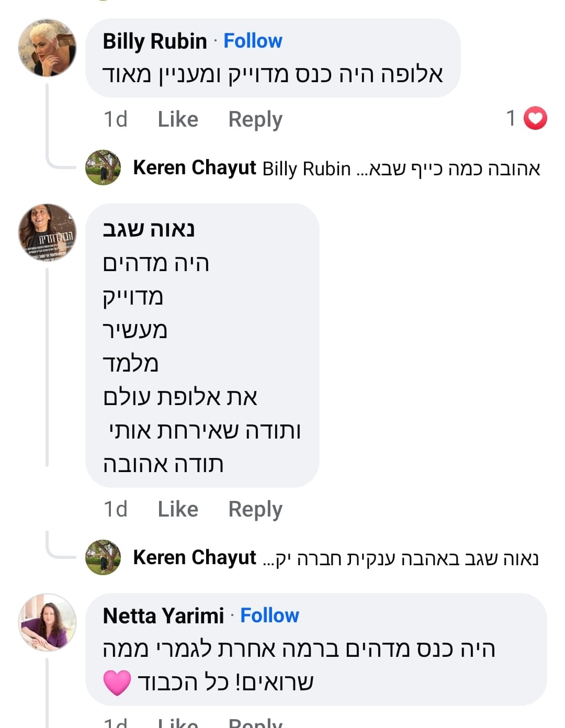Reply to Billy Rubin's comment
Screen dimensions: 565x728
pyautogui.click(x=255, y=119)
